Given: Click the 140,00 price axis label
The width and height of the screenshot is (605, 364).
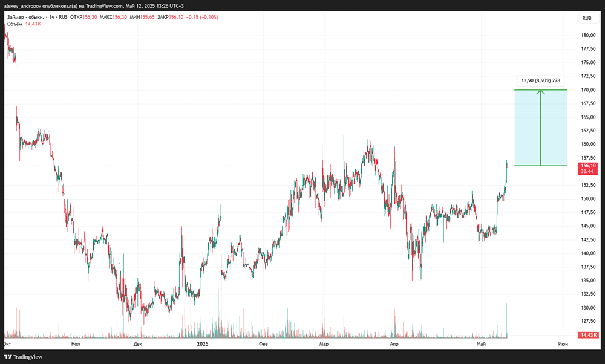Looking at the screenshot, I should point(588,253).
